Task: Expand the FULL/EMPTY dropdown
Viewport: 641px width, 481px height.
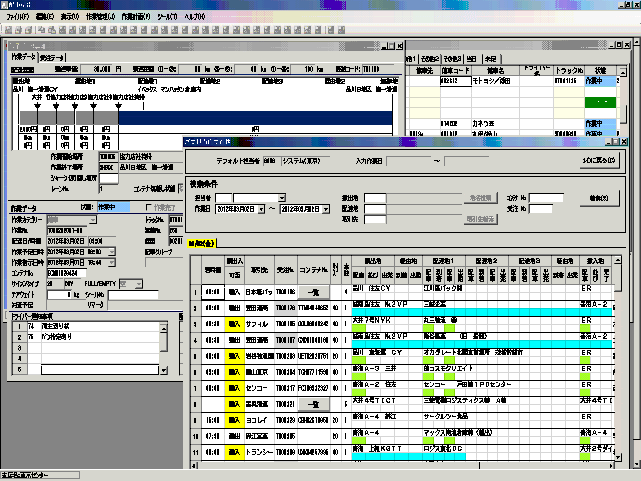Action: [137, 283]
